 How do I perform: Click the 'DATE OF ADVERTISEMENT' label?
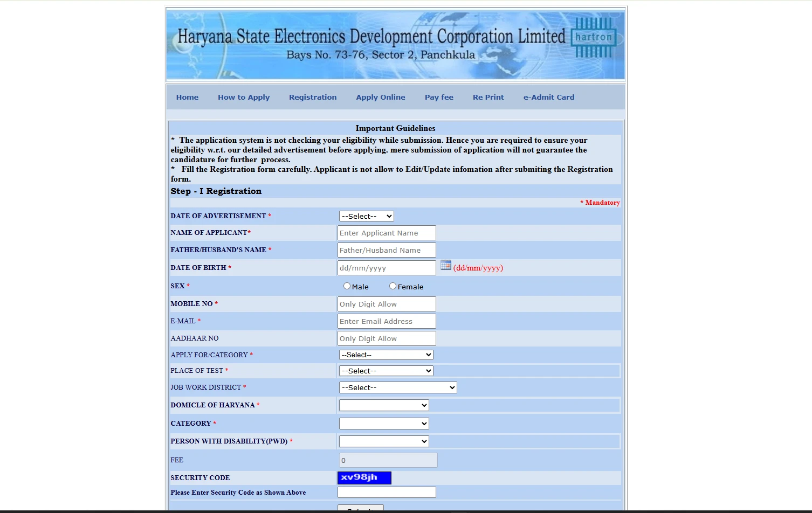tap(218, 216)
